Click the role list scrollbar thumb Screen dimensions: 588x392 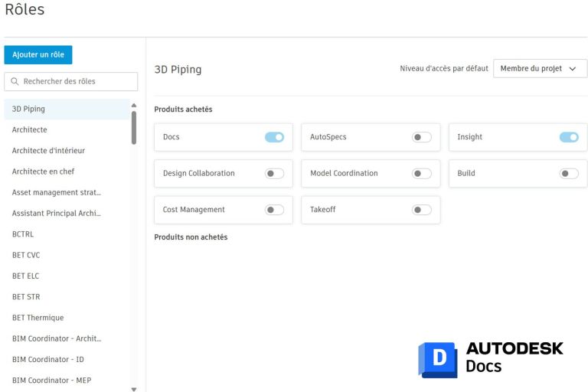[x=134, y=128]
